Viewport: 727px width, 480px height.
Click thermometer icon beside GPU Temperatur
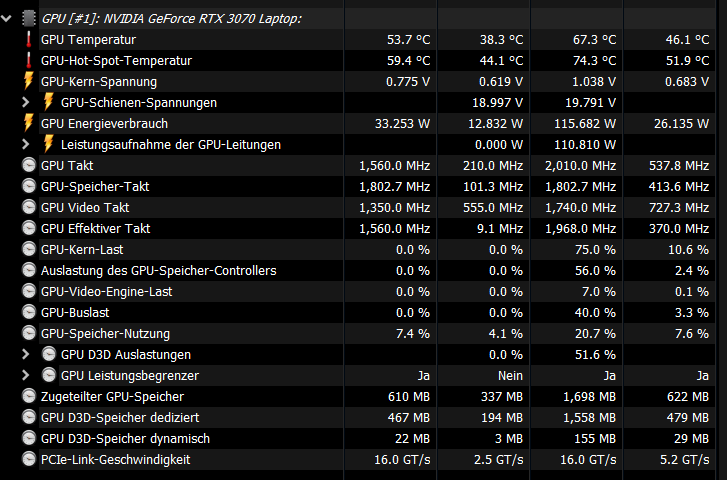[29, 39]
